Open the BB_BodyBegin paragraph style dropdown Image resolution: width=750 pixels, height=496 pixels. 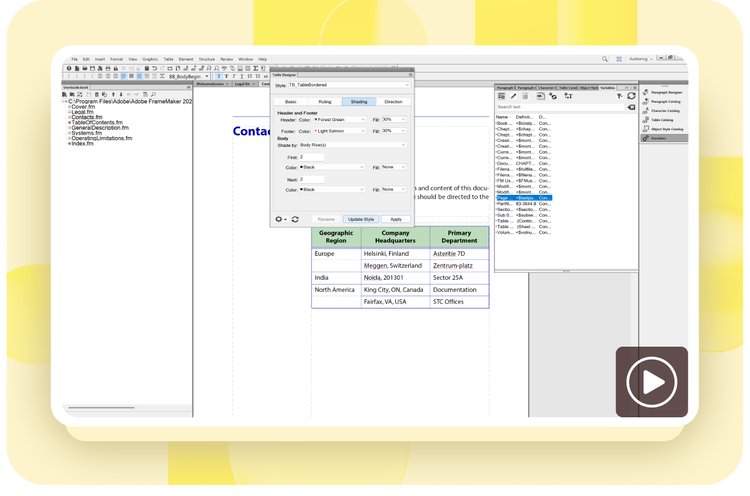pyautogui.click(x=188, y=77)
